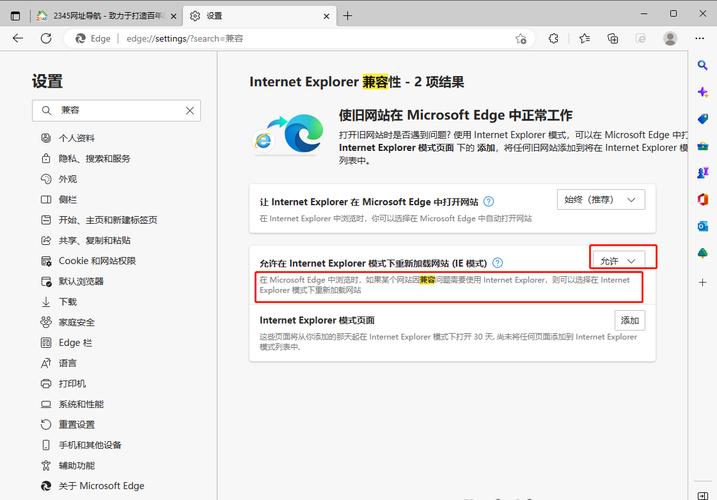This screenshot has width=717, height=500.
Task: Open 重置设置 page
Action: (x=69, y=425)
